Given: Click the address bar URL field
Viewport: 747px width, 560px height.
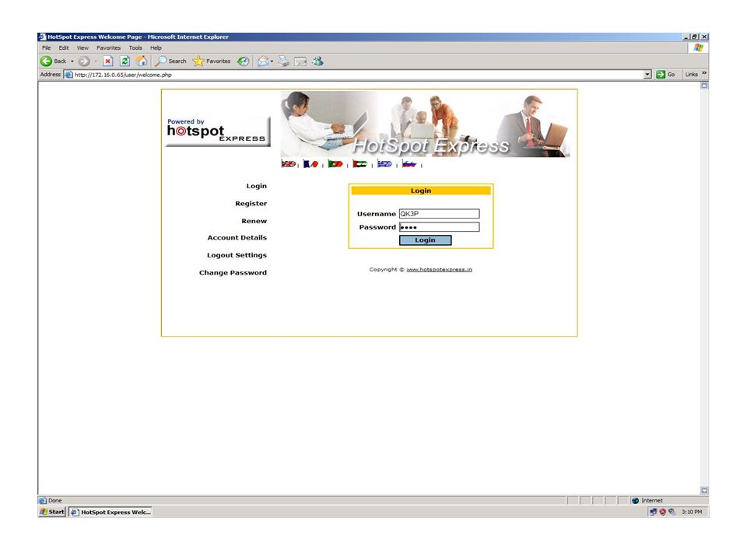Looking at the screenshot, I should [357, 75].
